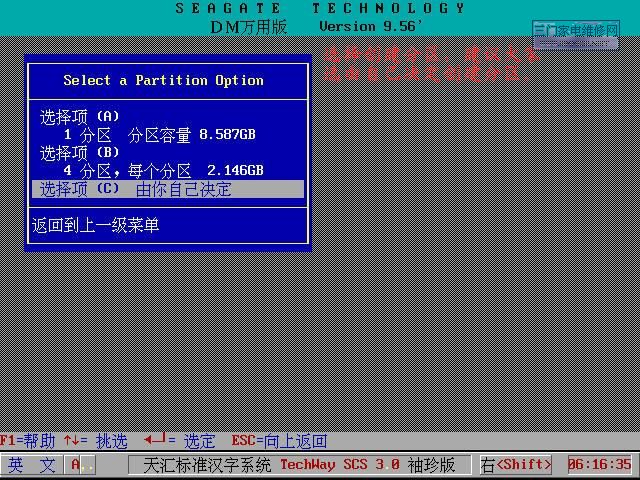Click the ↑↓ 挑选 navigation hint
The height and width of the screenshot is (480, 640).
pyautogui.click(x=95, y=441)
